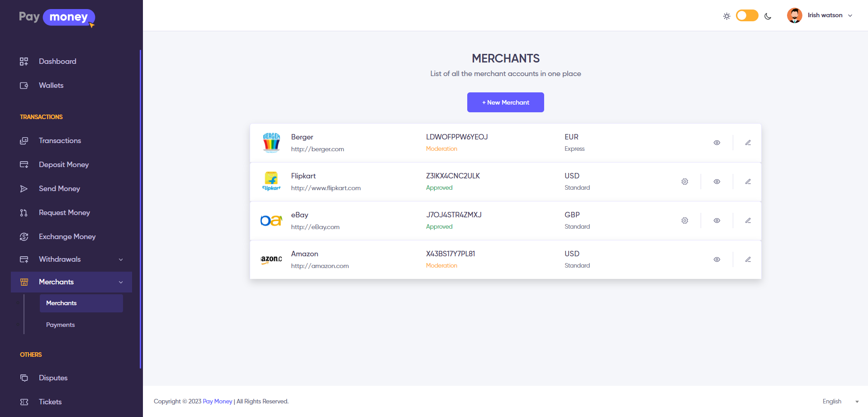Open the Pay Money footer link
Image resolution: width=868 pixels, height=417 pixels.
pyautogui.click(x=217, y=402)
